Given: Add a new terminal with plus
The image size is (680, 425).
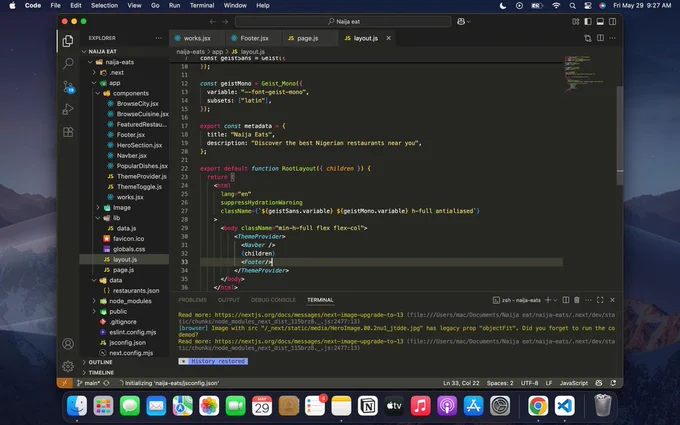Looking at the screenshot, I should click(x=548, y=300).
